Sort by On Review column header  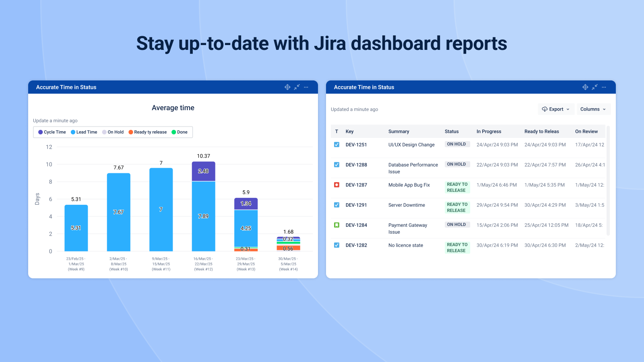(586, 132)
